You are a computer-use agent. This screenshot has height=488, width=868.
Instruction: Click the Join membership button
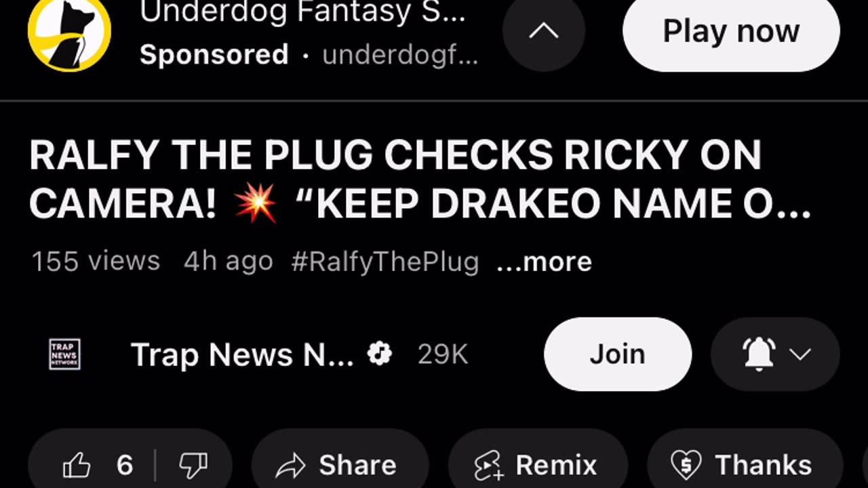coord(618,354)
